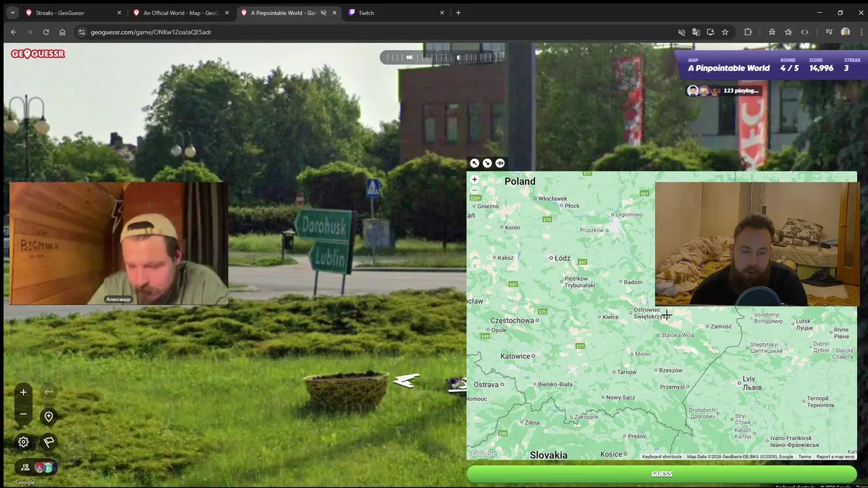Click the crossed-out eye icon in address bar
The height and width of the screenshot is (488, 868).
(x=682, y=32)
